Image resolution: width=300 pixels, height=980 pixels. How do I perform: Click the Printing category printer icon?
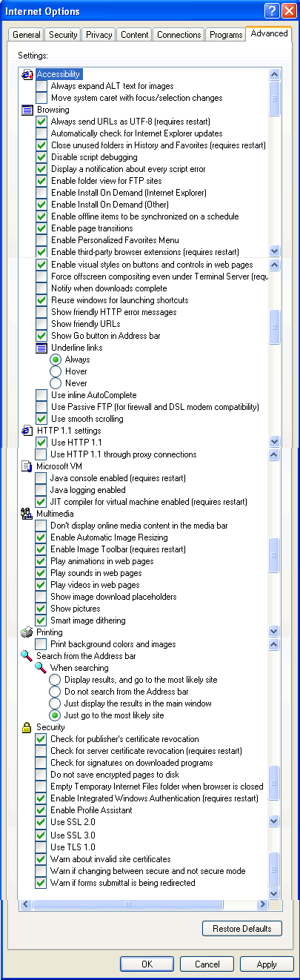tap(27, 632)
